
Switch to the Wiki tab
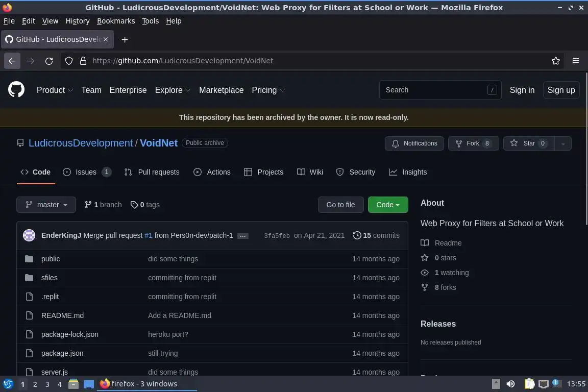pos(310,172)
